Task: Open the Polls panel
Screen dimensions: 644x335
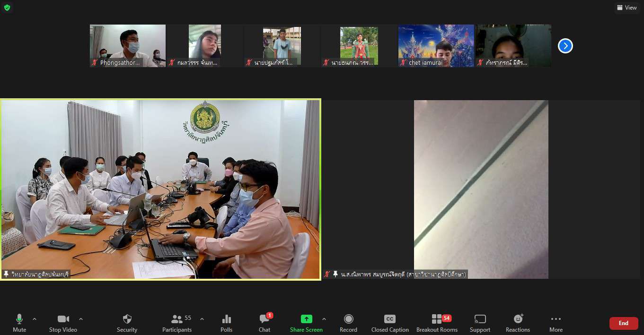Action: pos(226,323)
